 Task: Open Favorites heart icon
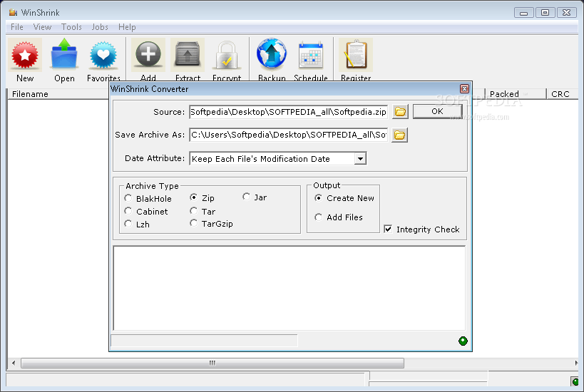tap(103, 55)
